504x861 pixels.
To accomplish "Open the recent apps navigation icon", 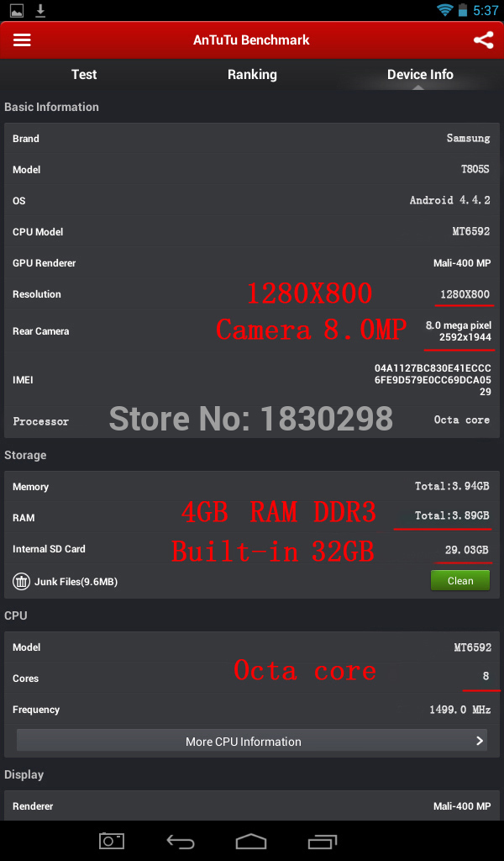I will click(323, 841).
